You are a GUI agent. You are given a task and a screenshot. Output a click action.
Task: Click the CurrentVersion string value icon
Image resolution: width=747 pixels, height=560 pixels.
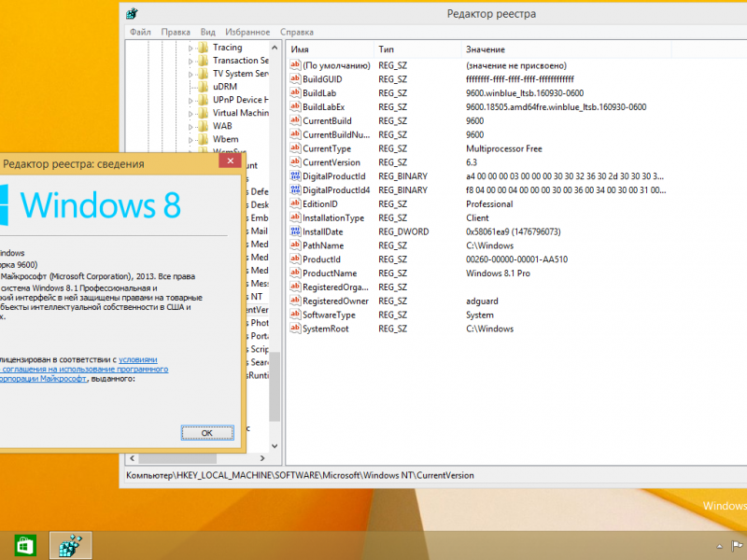tap(295, 161)
